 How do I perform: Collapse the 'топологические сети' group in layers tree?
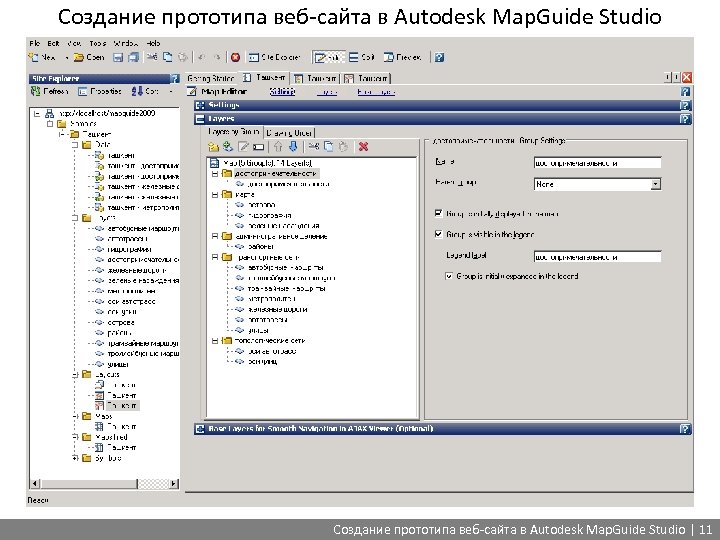point(214,341)
